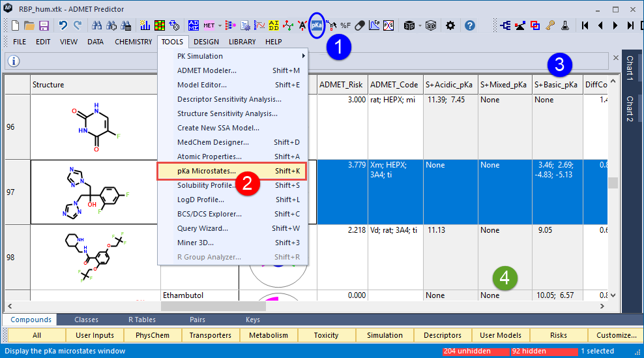Image resolution: width=644 pixels, height=358 pixels.
Task: Open the Cp concentration curve icon
Action: coord(374,25)
